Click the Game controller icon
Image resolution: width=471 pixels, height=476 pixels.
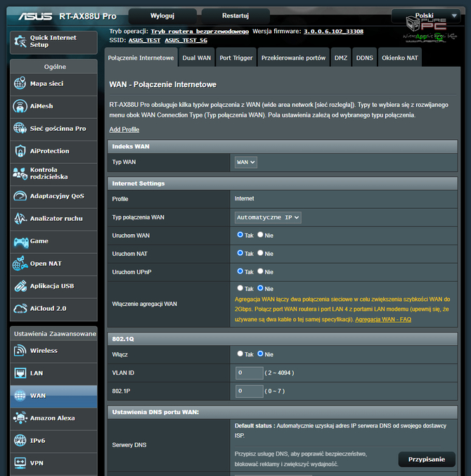coord(20,242)
